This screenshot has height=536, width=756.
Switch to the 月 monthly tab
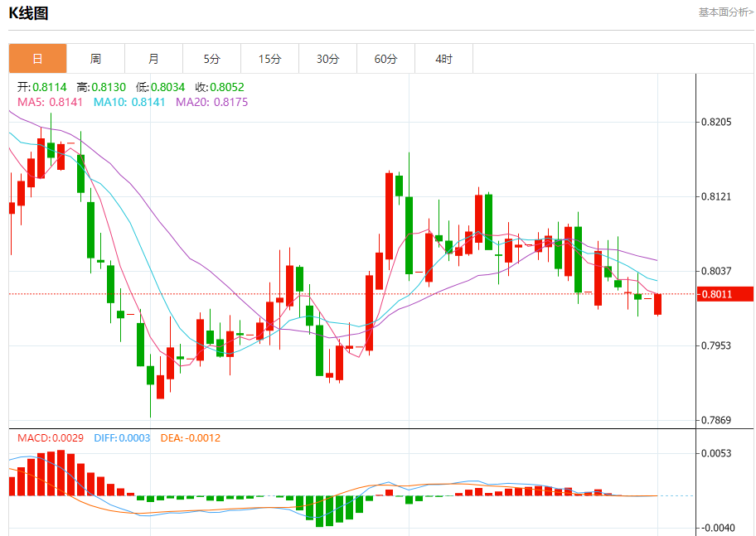[x=153, y=59]
